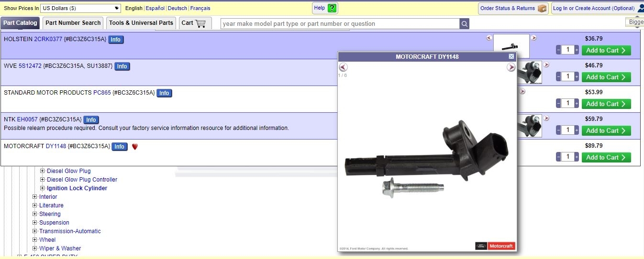
Task: Expand the Transmission-Automatic tree node
Action: tap(35, 231)
